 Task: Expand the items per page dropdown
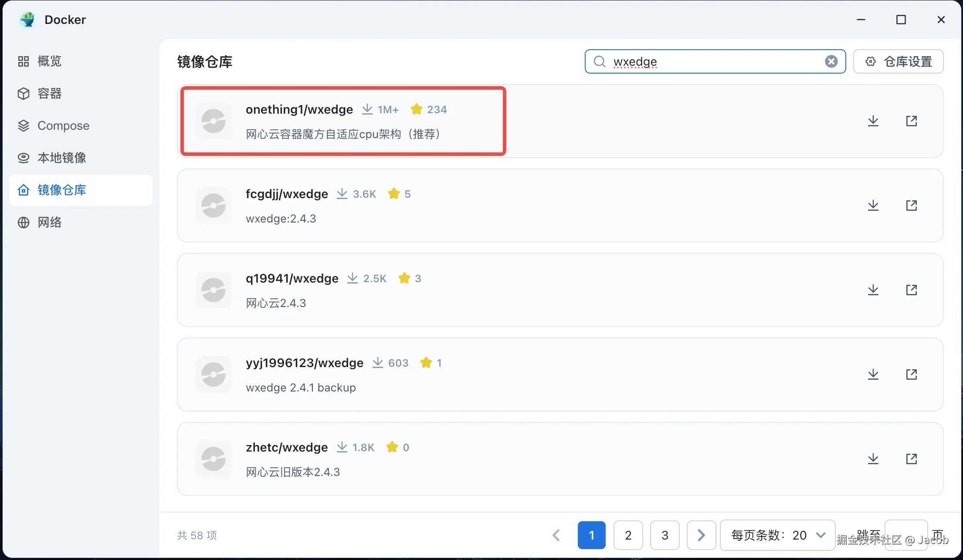777,535
